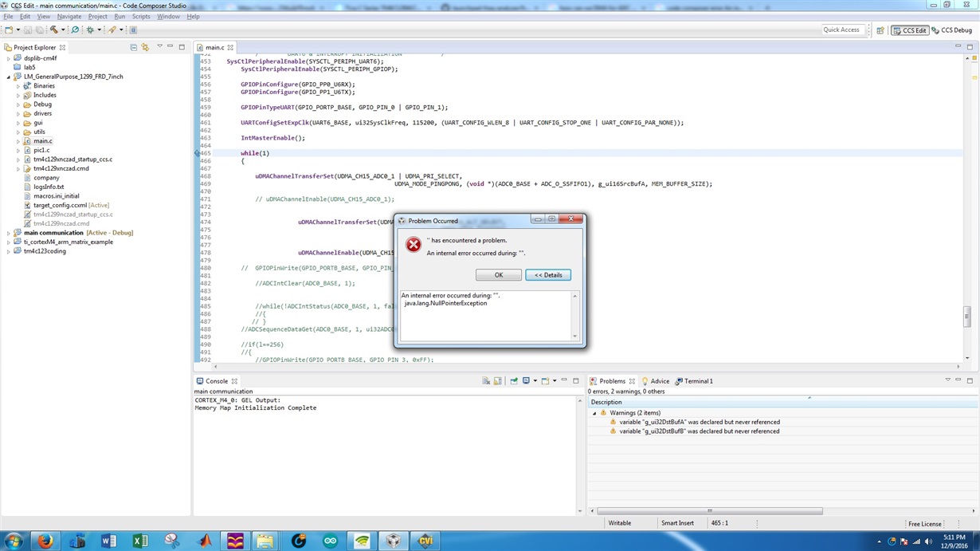Click the Search magnifier toolbar icon

[75, 30]
